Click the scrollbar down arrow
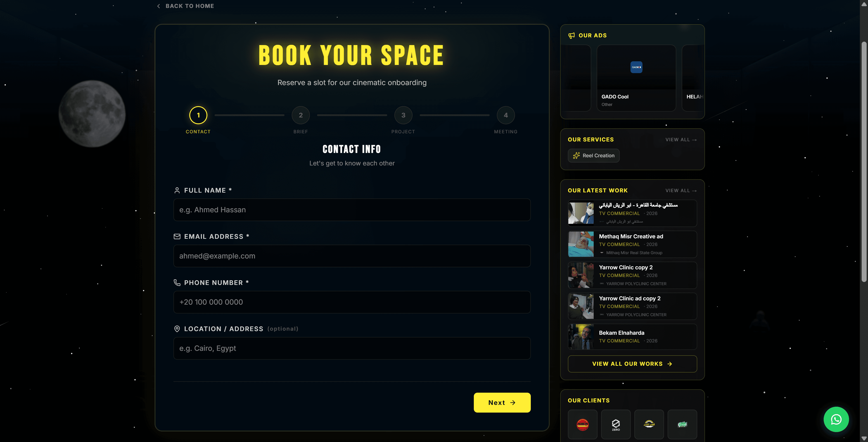 point(864,438)
